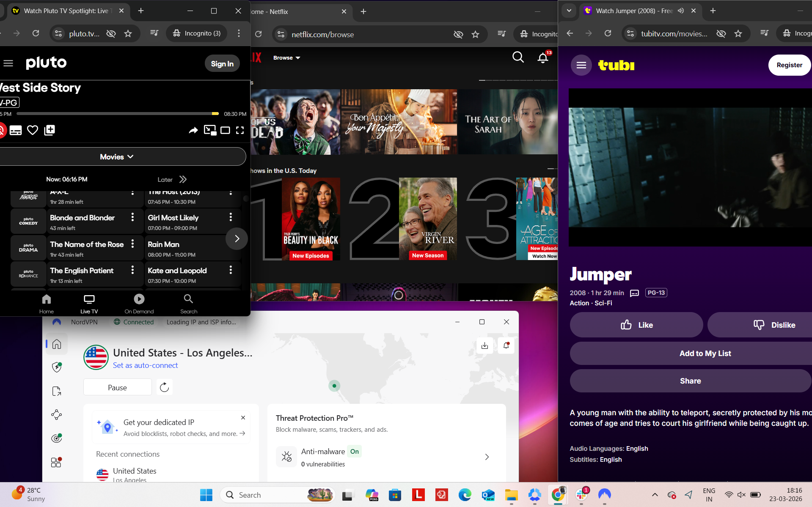This screenshot has width=812, height=507.
Task: Open options for Kate and Leopold
Action: tap(231, 270)
